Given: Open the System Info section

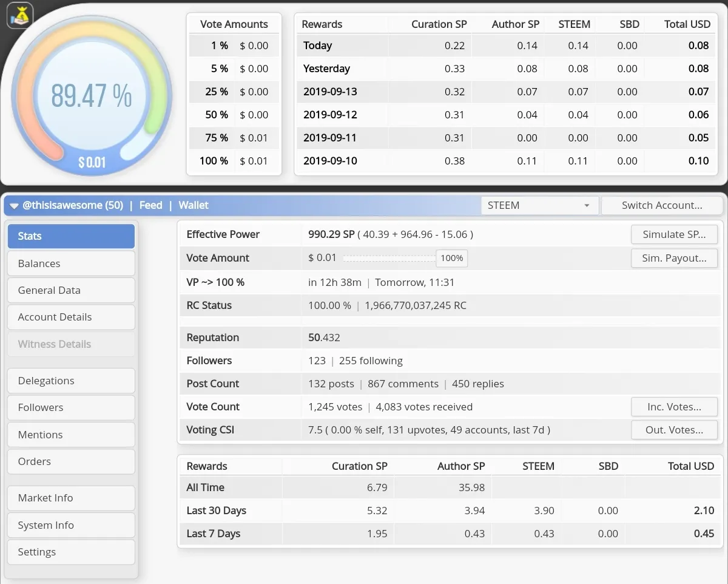Looking at the screenshot, I should pos(71,525).
